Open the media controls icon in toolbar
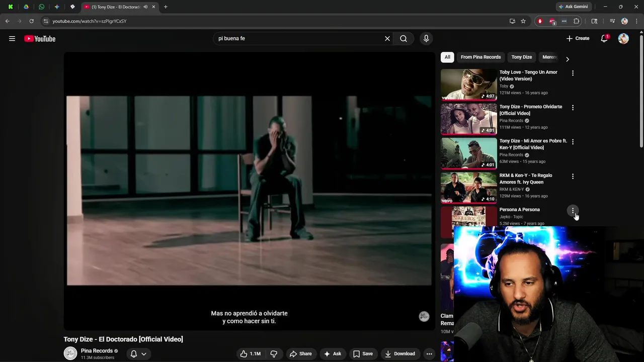Viewport: 644px width, 362px height. click(612, 21)
